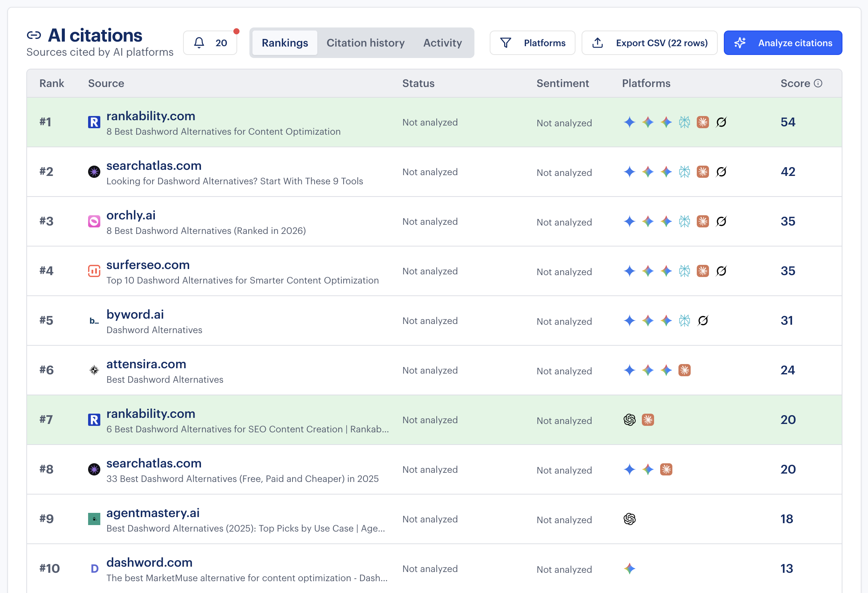Click the blue Copilot star in orchly.ai row
Viewport: 868px width, 593px height.
coord(630,221)
